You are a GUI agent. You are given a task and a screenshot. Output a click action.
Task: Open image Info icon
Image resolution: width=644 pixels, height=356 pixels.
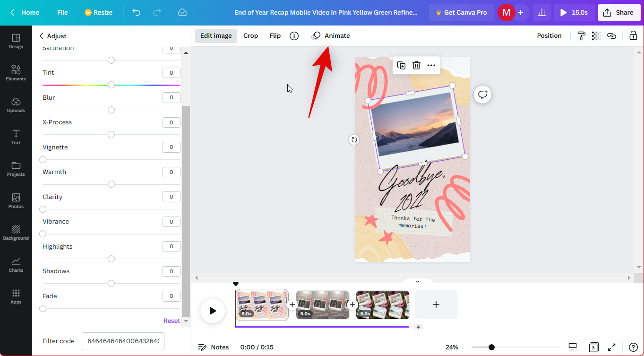pyautogui.click(x=294, y=36)
